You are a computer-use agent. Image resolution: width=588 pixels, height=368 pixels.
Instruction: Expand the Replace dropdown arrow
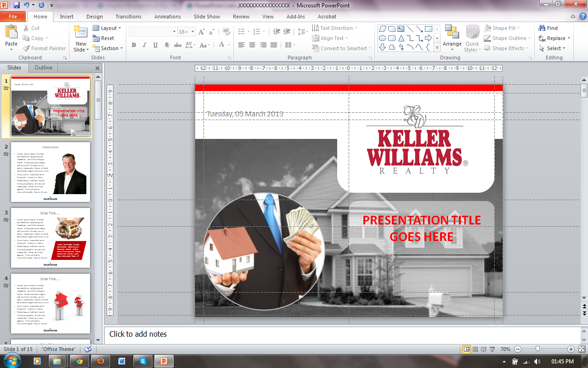click(x=569, y=38)
